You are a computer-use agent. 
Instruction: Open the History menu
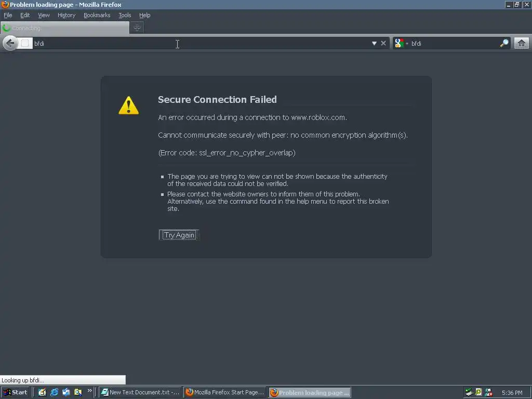[66, 15]
